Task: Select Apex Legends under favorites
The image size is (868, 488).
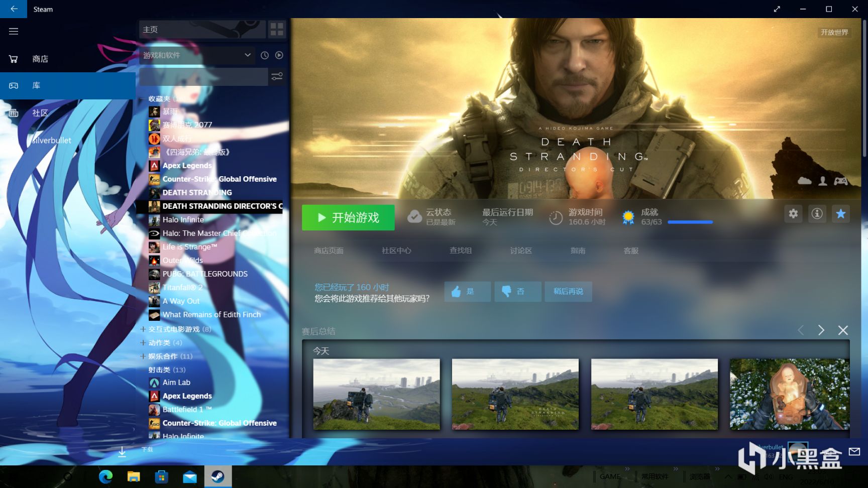Action: [x=187, y=165]
